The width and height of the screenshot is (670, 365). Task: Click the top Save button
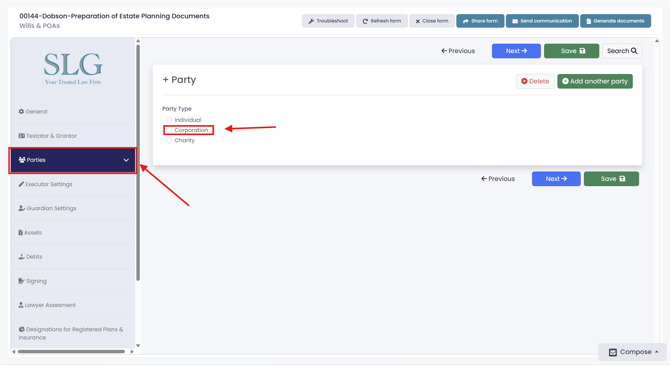point(571,51)
